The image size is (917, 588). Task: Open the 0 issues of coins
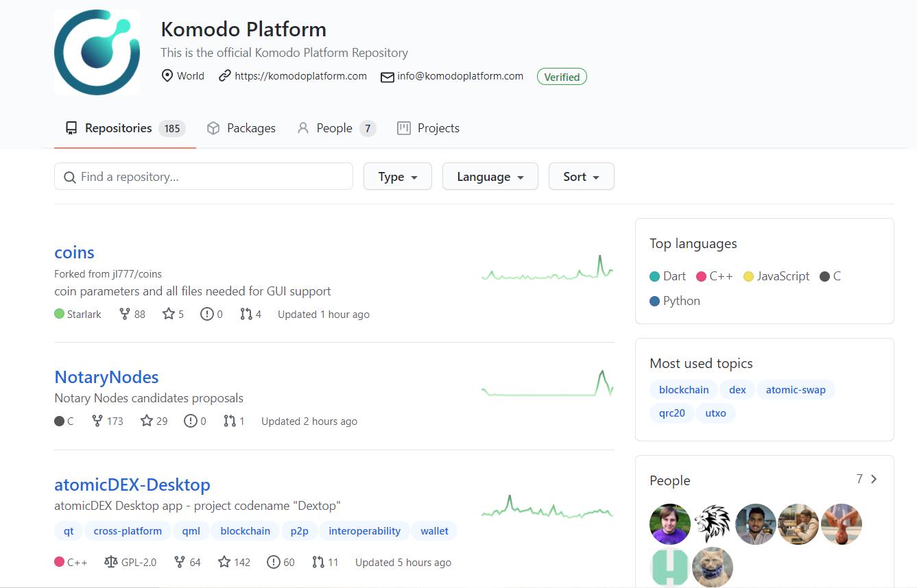pyautogui.click(x=211, y=315)
